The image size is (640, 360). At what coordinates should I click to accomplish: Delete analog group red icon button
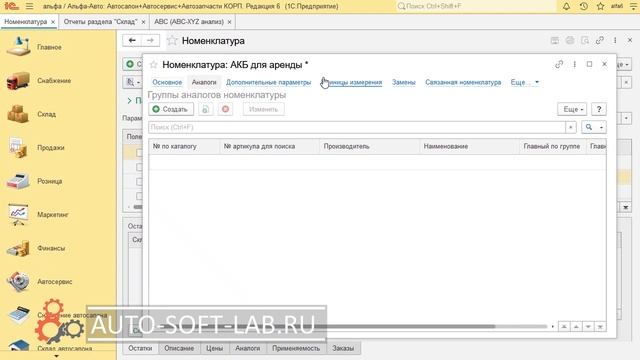[x=225, y=109]
